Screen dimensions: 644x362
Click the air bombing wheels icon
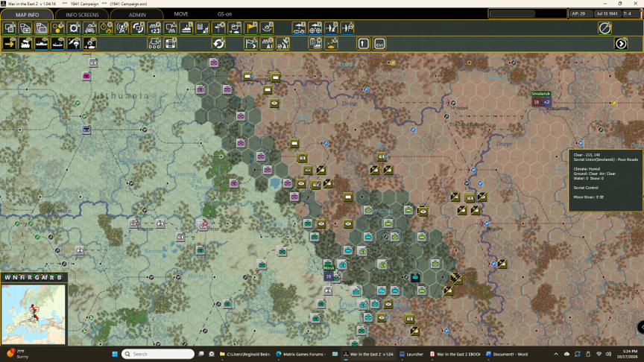tap(315, 28)
